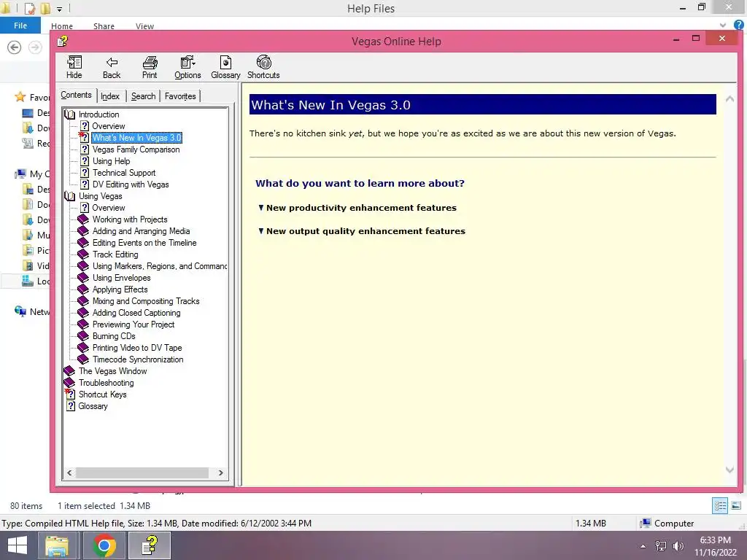This screenshot has width=747, height=560.
Task: Open the Home ribbon tab in Help Files
Action: (x=62, y=26)
